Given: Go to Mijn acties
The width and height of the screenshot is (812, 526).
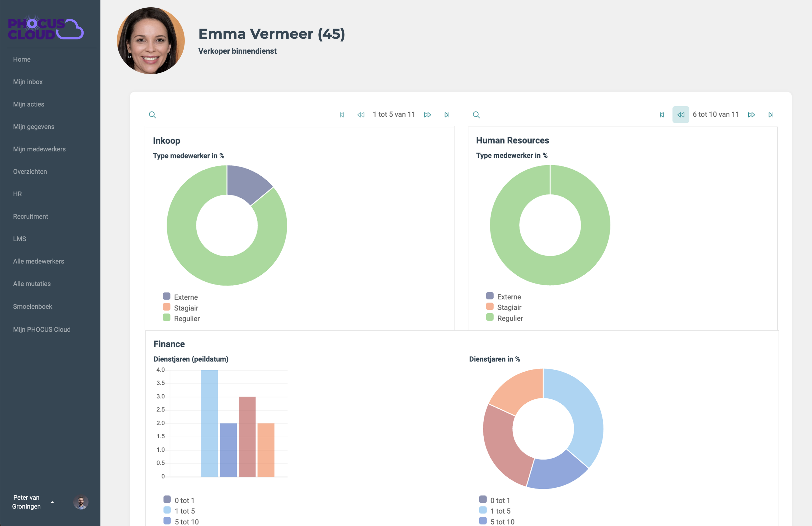Looking at the screenshot, I should tap(29, 105).
